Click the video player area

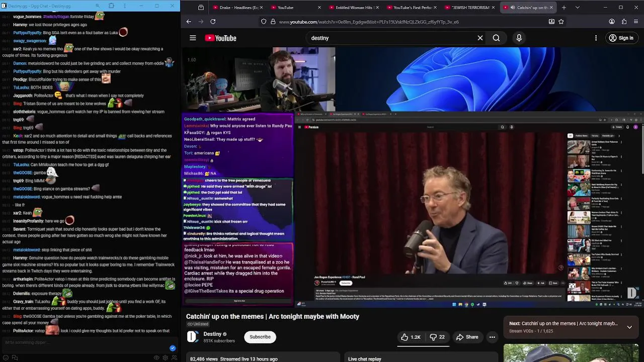click(413, 177)
